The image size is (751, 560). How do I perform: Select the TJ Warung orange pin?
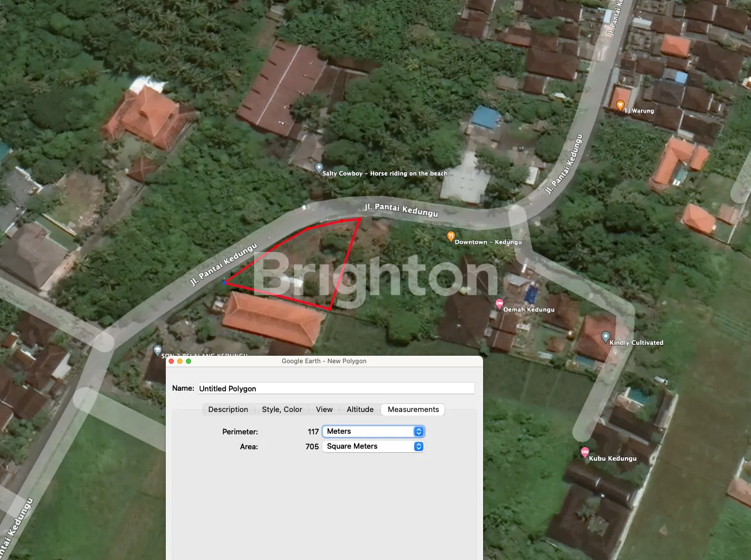pyautogui.click(x=620, y=105)
